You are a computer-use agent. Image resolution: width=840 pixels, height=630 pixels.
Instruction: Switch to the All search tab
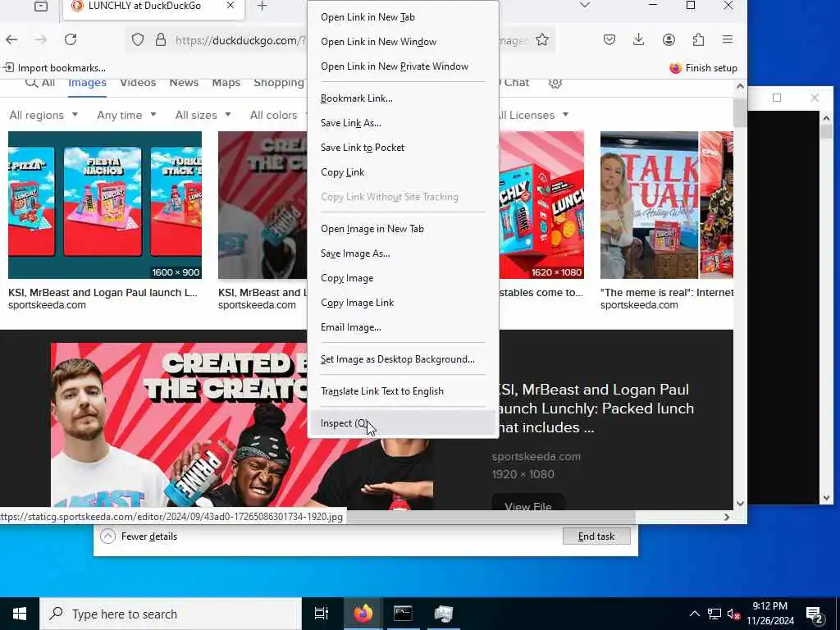point(40,83)
